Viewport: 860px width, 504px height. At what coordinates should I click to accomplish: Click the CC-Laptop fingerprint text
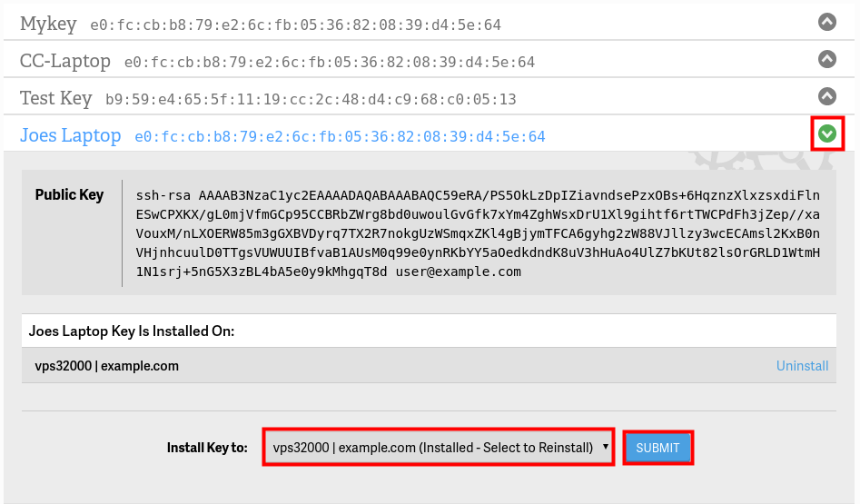(x=330, y=63)
